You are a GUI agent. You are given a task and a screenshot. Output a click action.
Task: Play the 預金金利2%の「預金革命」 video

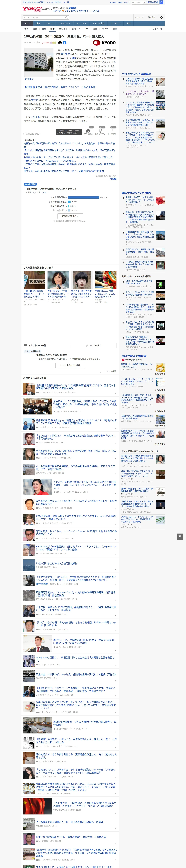160,340
